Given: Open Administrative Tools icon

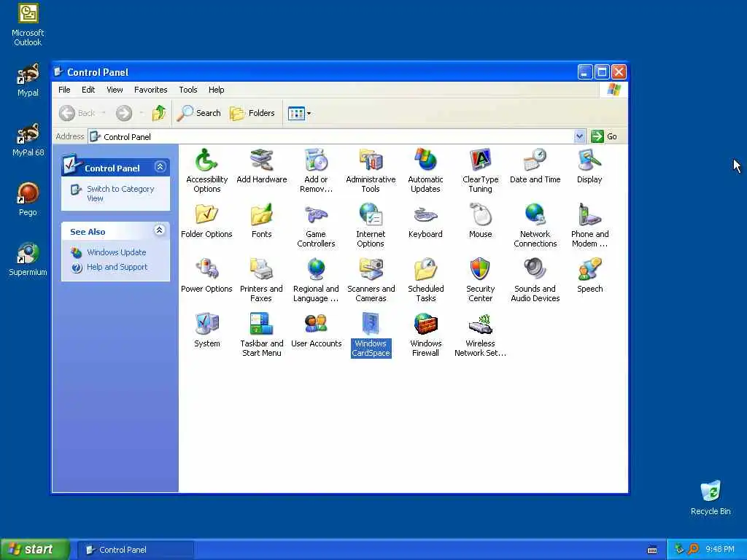Looking at the screenshot, I should [371, 170].
